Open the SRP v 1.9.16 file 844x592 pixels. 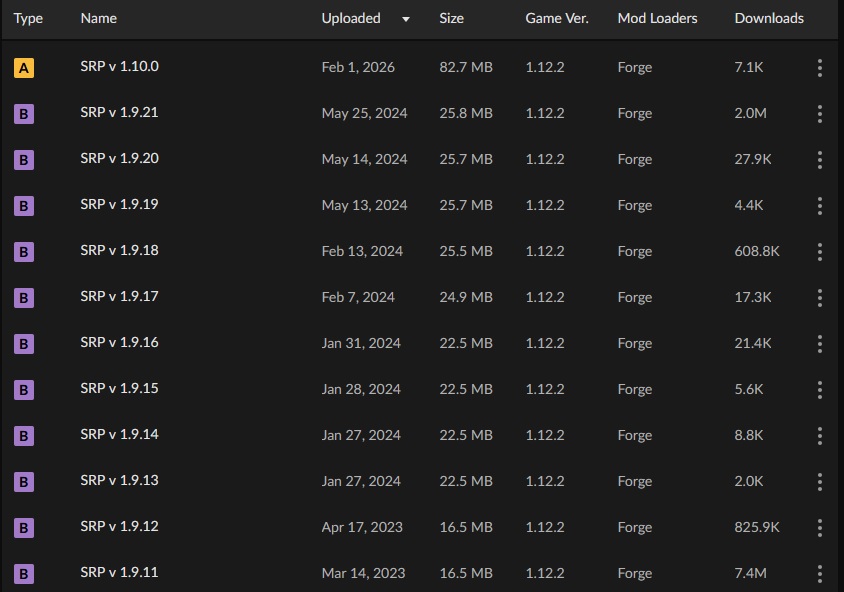tap(119, 342)
